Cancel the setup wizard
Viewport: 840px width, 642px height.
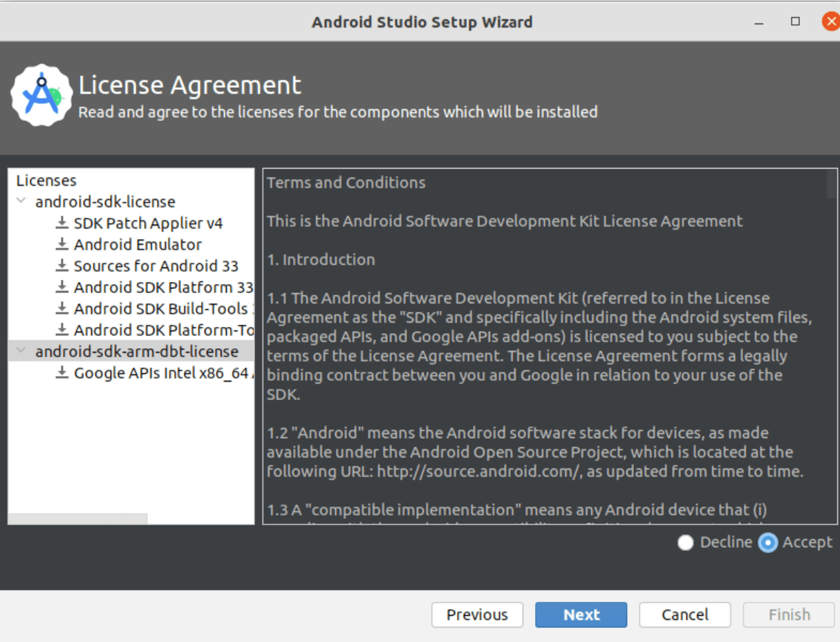pyautogui.click(x=684, y=614)
